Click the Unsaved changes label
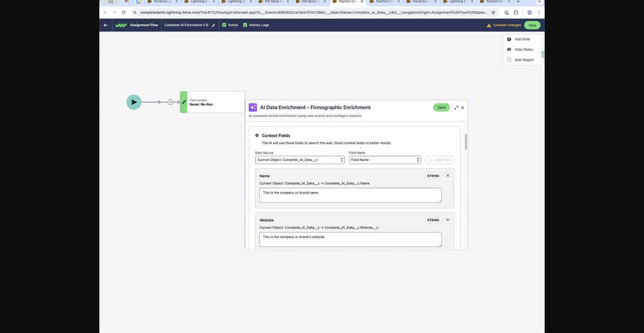644x333 pixels. (507, 25)
